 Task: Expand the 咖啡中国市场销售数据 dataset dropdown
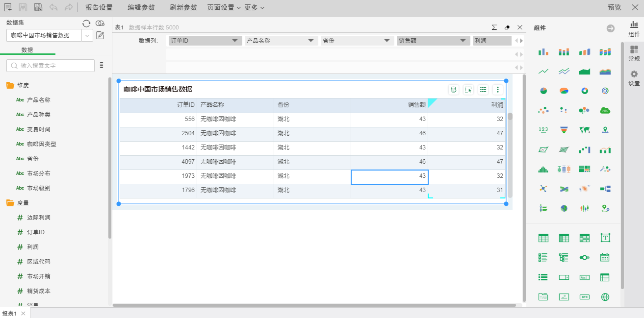click(x=87, y=35)
